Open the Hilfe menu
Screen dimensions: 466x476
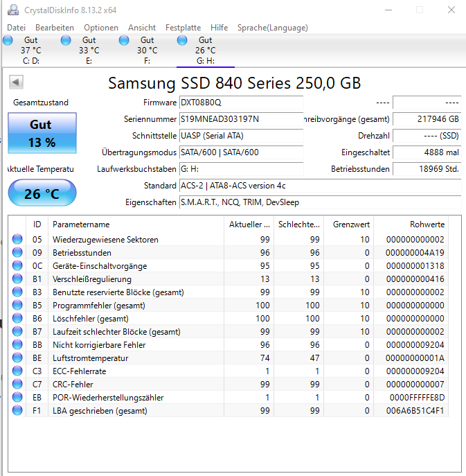click(219, 28)
